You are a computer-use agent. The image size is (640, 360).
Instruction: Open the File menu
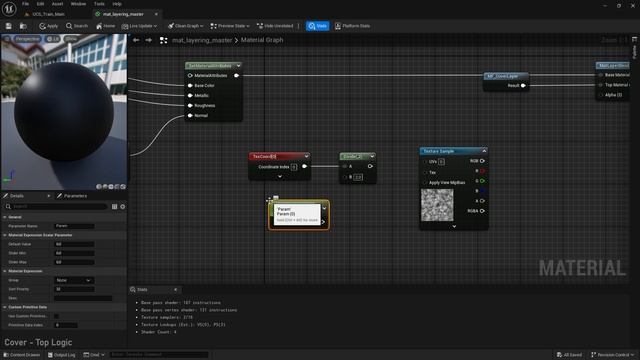[x=25, y=4]
